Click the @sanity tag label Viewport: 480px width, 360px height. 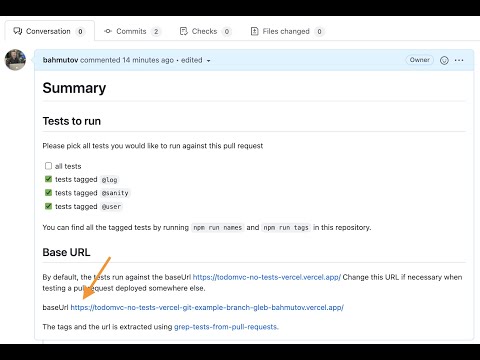[x=115, y=193]
